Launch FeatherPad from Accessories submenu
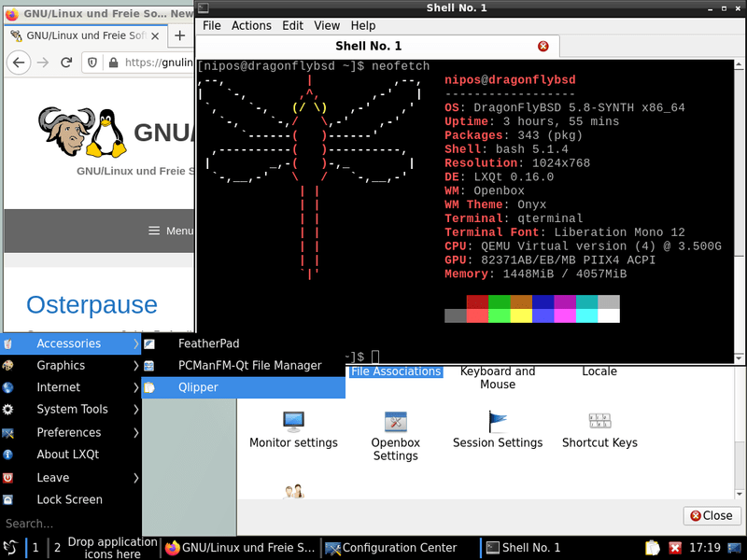This screenshot has width=747, height=560. [x=244, y=343]
